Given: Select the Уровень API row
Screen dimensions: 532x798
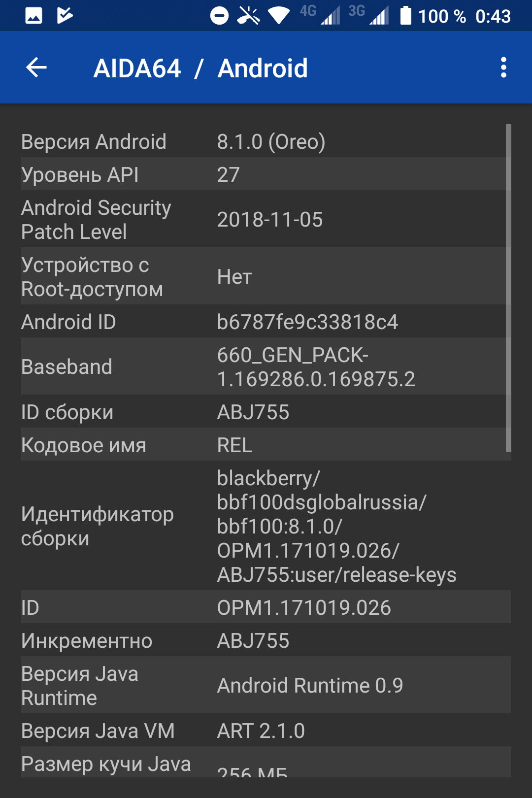Looking at the screenshot, I should click(x=266, y=174).
